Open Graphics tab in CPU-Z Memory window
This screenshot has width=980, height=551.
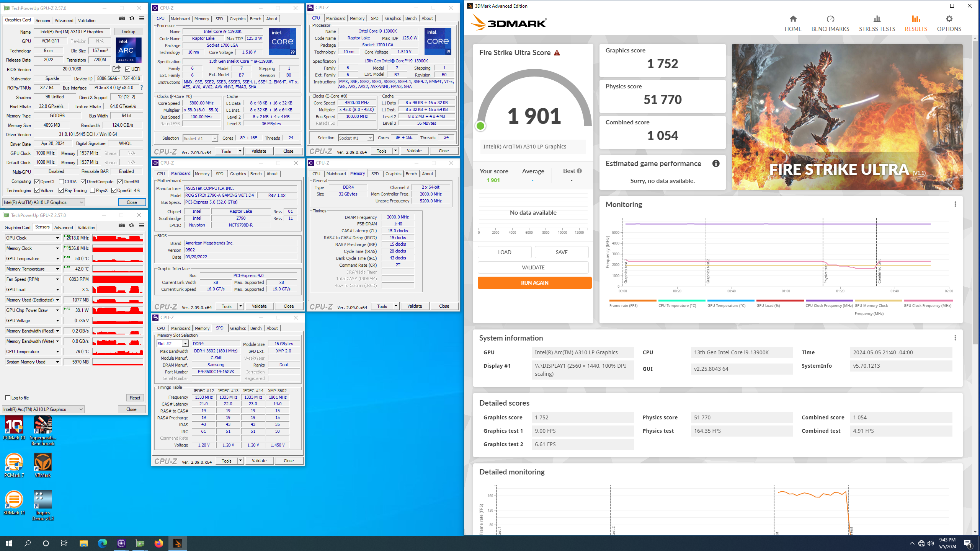[393, 174]
